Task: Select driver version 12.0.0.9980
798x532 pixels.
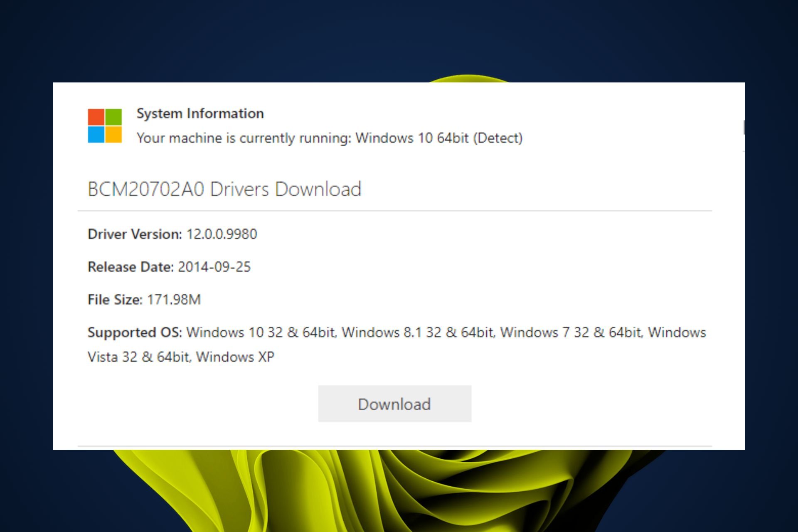Action: pos(222,234)
